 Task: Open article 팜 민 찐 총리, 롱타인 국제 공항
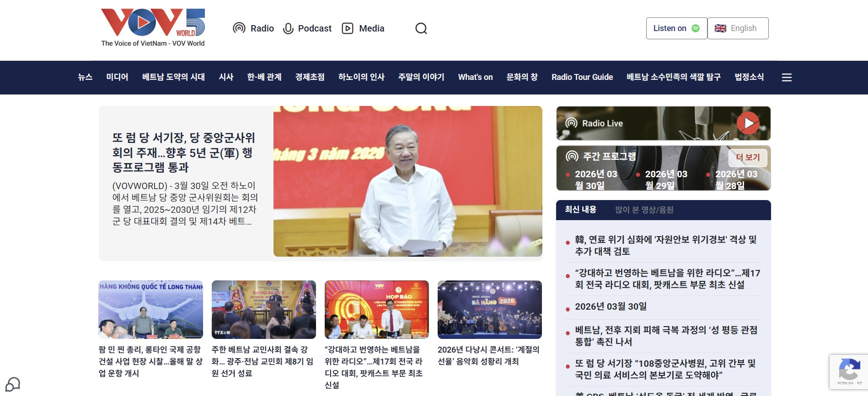151,361
